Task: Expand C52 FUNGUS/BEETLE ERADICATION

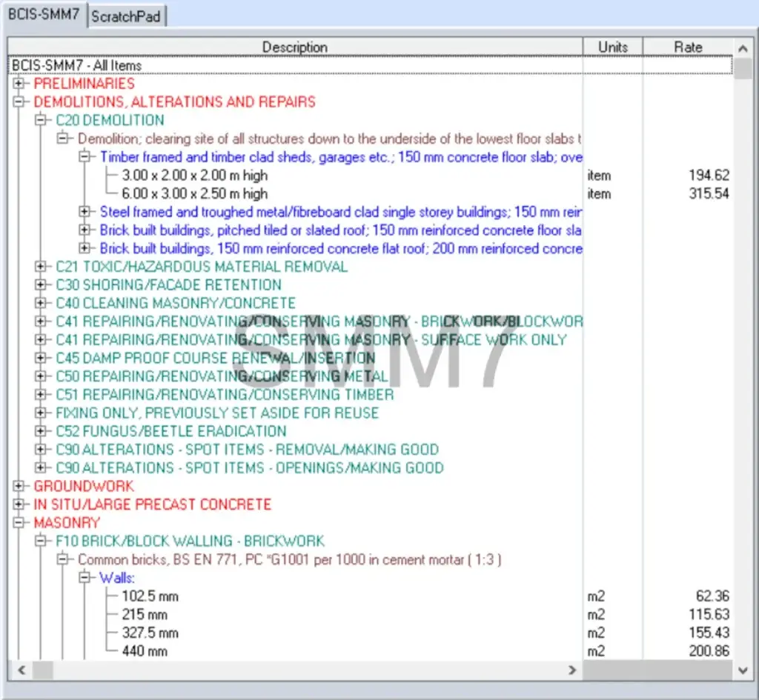Action: 42,432
